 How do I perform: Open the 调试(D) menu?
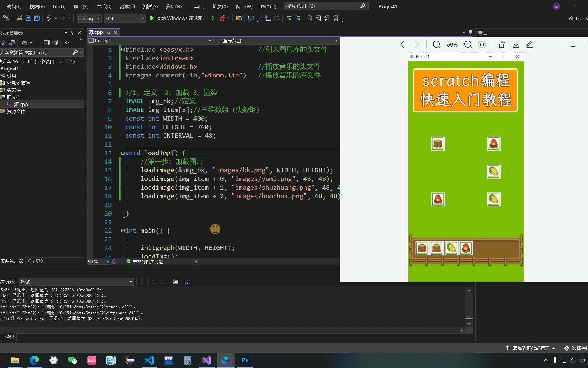tap(127, 6)
